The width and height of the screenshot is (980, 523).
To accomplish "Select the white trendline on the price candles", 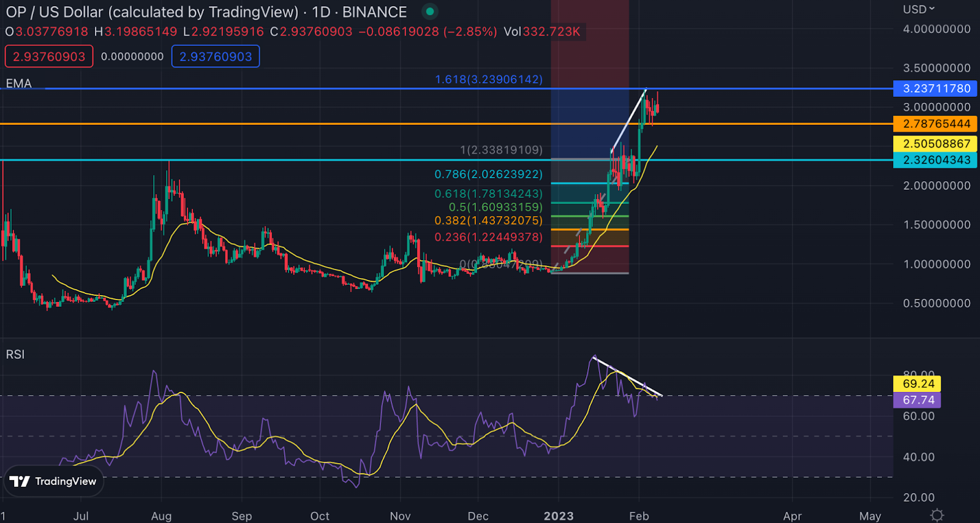I will (x=628, y=120).
